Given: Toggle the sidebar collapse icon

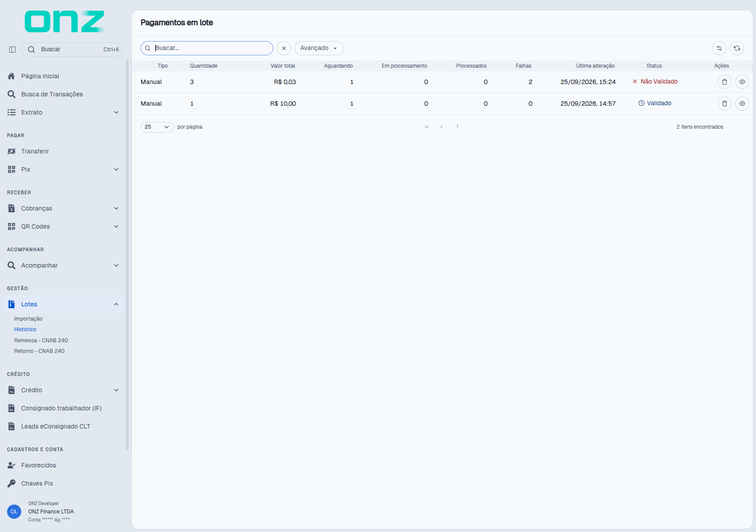Looking at the screenshot, I should click(12, 50).
